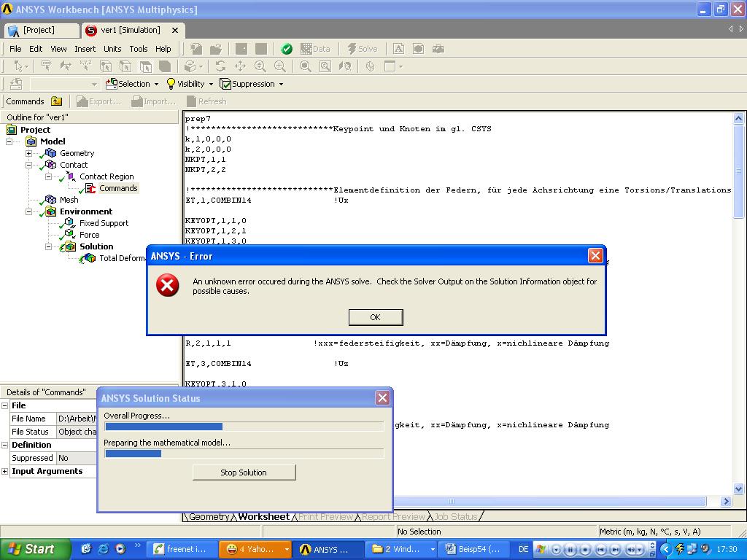Select the box zoom tool
The height and width of the screenshot is (560, 747).
coord(280,66)
